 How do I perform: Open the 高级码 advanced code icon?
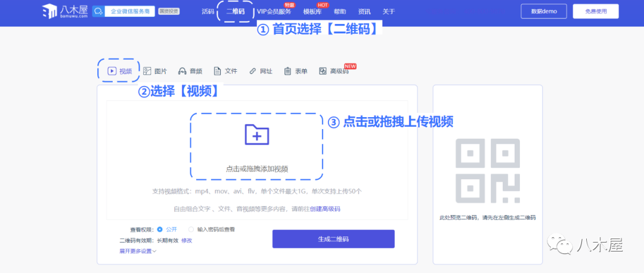323,71
